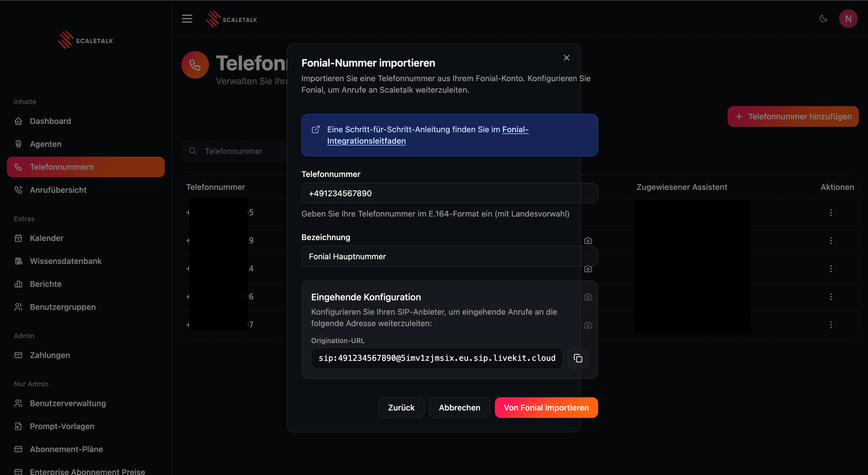Click the Fonial-Nummer importieren dialog title
Screen dimensions: 868x475
368,63
